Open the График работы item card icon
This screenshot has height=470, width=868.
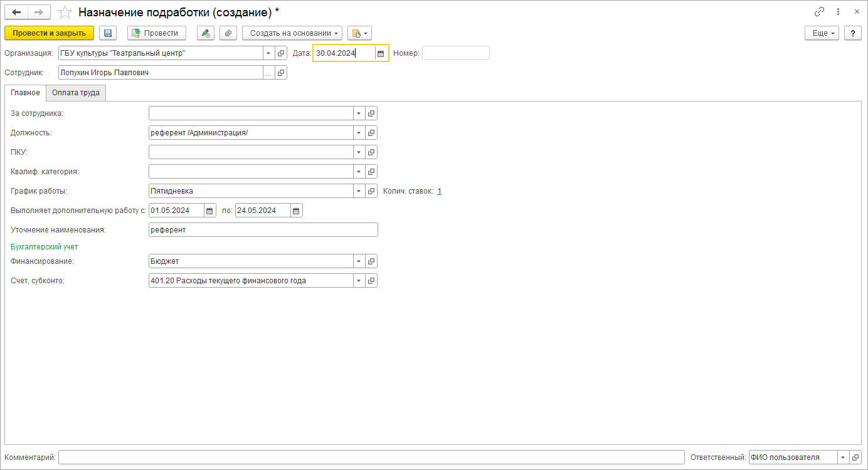pos(371,191)
